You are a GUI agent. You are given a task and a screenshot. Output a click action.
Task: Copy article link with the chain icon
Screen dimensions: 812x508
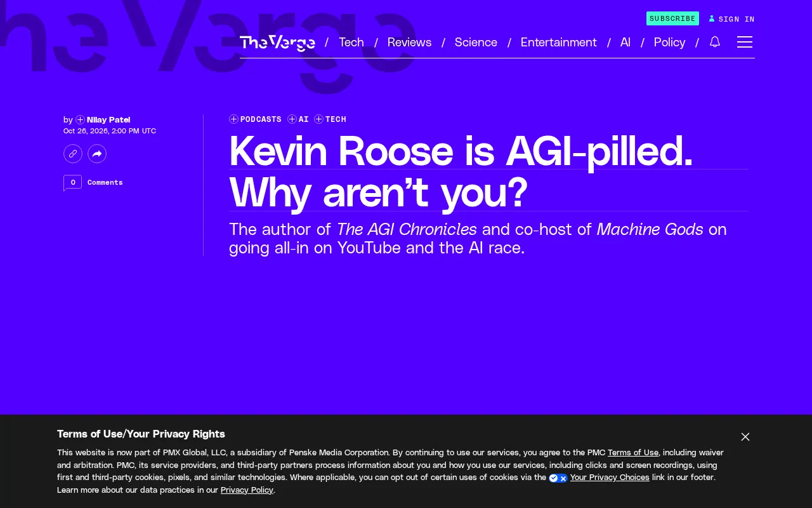(x=73, y=154)
